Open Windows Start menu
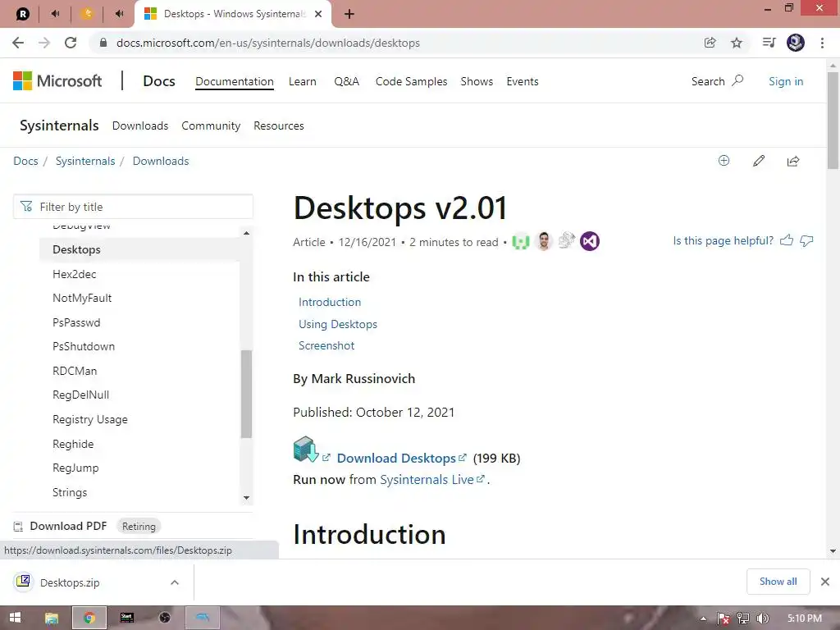Viewport: 840px width, 630px height. pyautogui.click(x=15, y=618)
